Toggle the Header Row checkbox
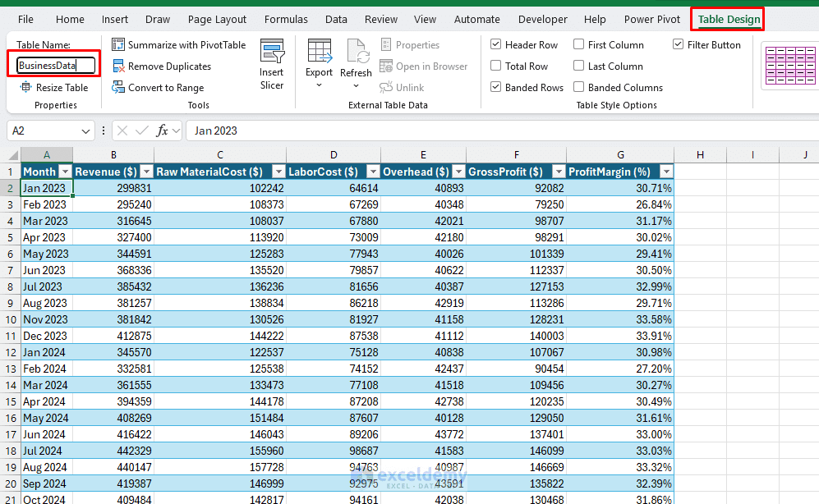 495,44
